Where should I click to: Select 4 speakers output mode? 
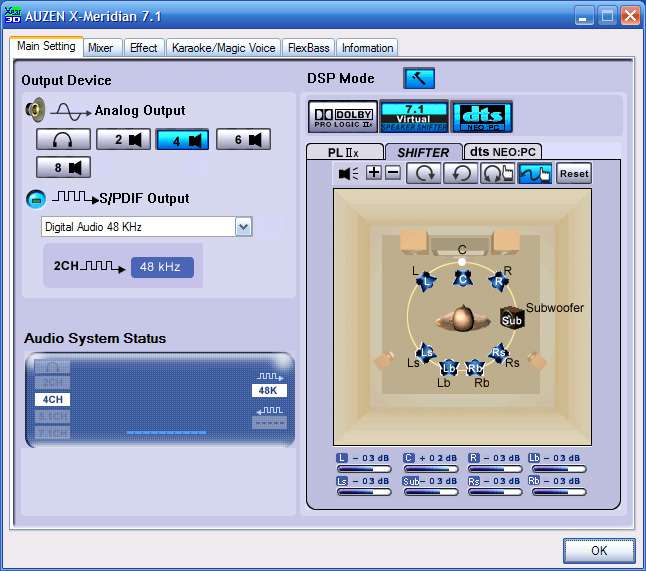(x=183, y=140)
